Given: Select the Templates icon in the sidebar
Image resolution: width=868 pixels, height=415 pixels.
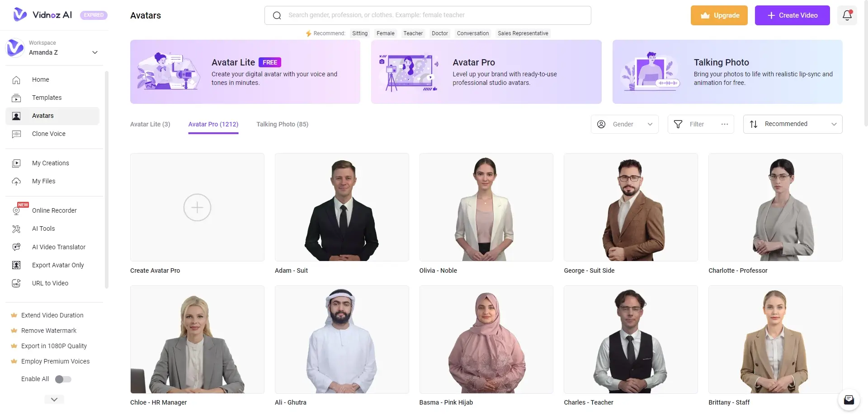Looking at the screenshot, I should pos(17,98).
